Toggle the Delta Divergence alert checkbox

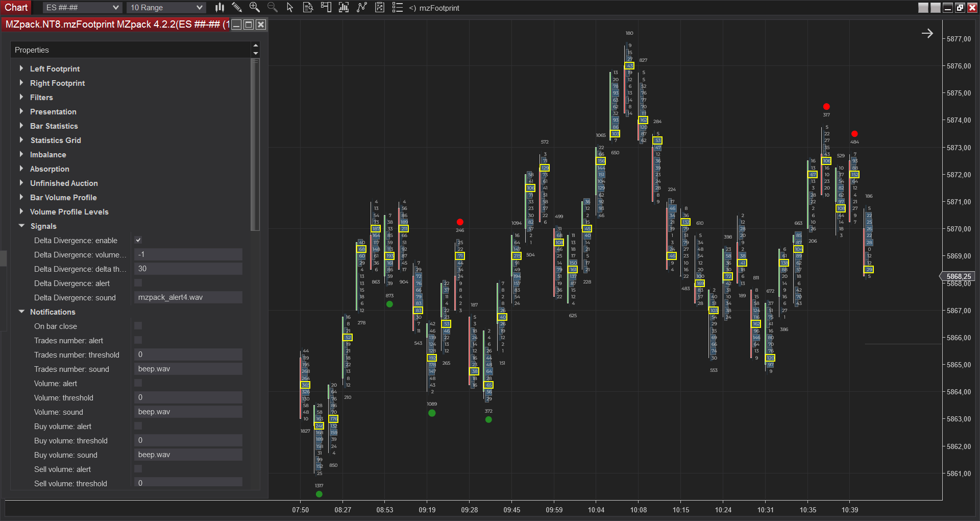tap(138, 283)
